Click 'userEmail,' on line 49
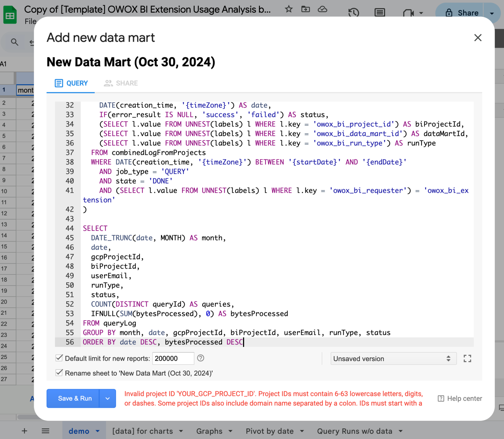This screenshot has width=504, height=439. point(111,276)
